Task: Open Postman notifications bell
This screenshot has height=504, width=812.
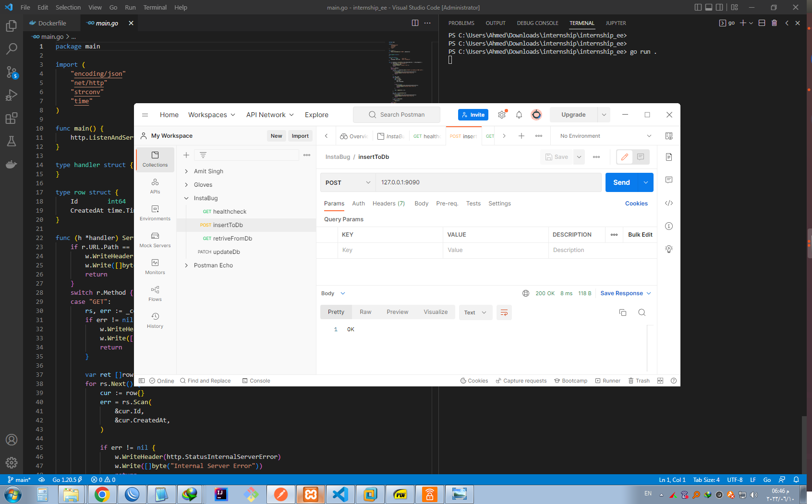Action: pyautogui.click(x=519, y=115)
